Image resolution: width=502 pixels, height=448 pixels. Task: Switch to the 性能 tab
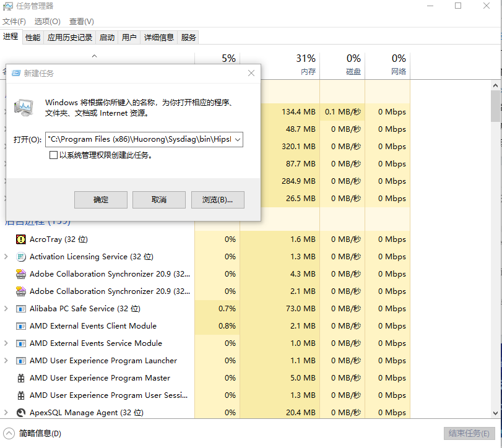[x=33, y=38]
